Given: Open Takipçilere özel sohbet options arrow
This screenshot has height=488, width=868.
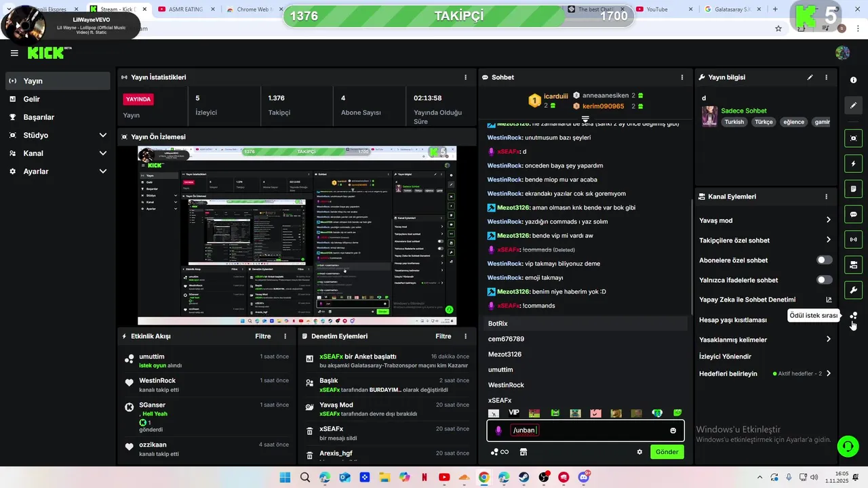Looking at the screenshot, I should coord(828,240).
